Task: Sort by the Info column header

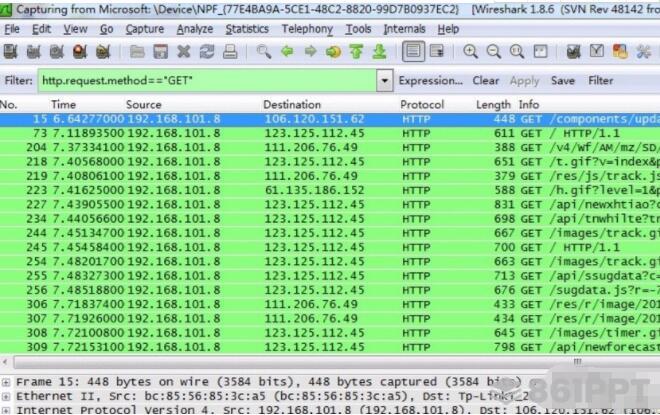Action: pos(529,104)
